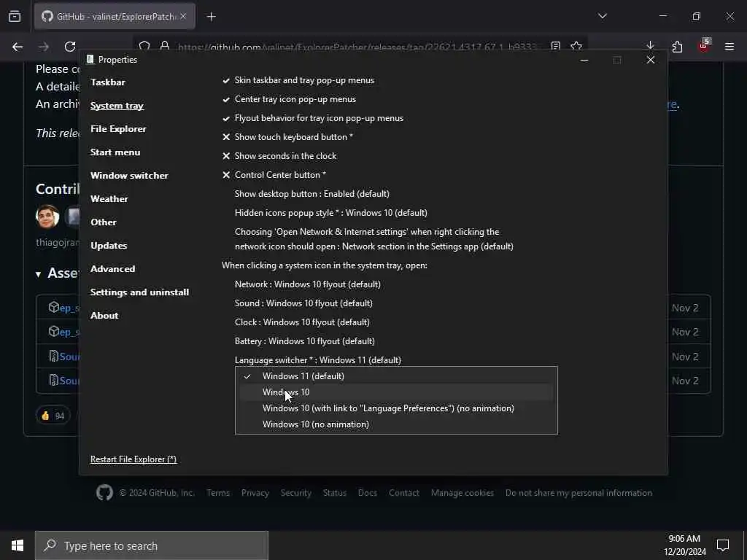Change the Battery flyout setting
Viewport: 747px width, 560px height.
305,341
